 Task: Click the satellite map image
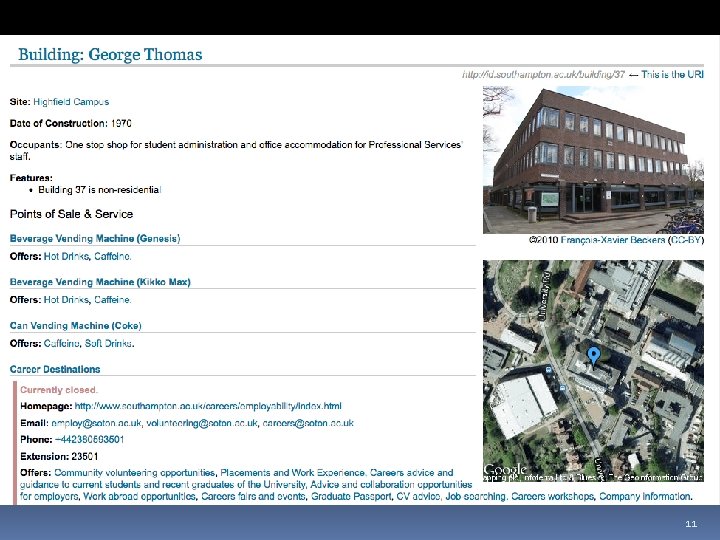[x=593, y=371]
